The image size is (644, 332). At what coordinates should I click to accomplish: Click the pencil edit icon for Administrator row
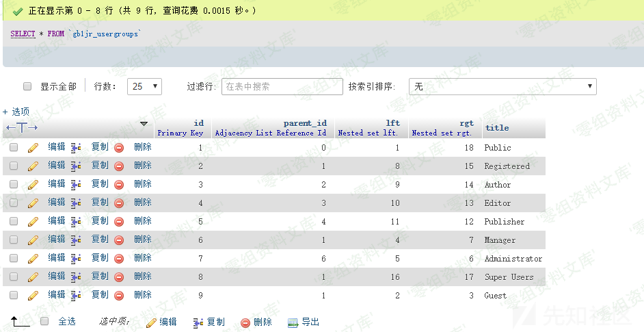point(32,258)
